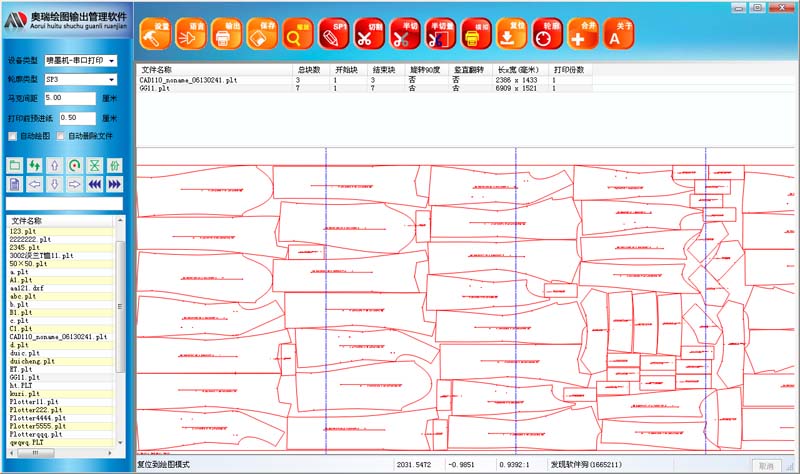Click the 半切 half-cut scissors icon

coord(405,34)
